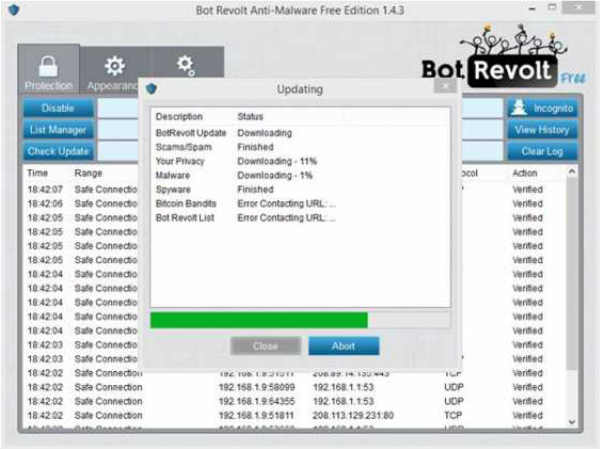This screenshot has height=450, width=600.
Task: Select the Bitcoin Bandits row
Action: (x=300, y=204)
